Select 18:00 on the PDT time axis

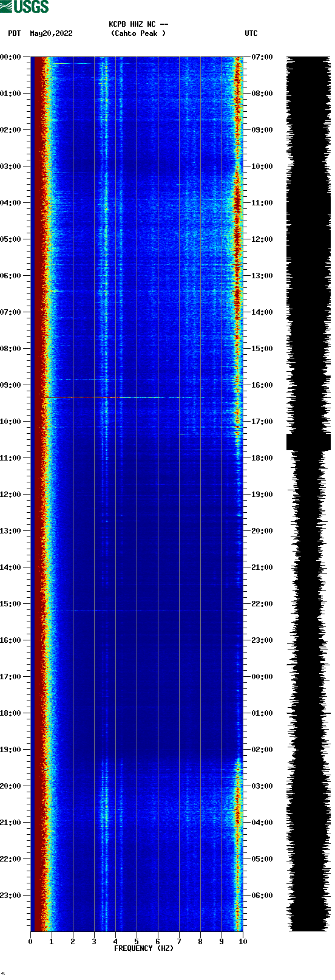pyautogui.click(x=10, y=713)
